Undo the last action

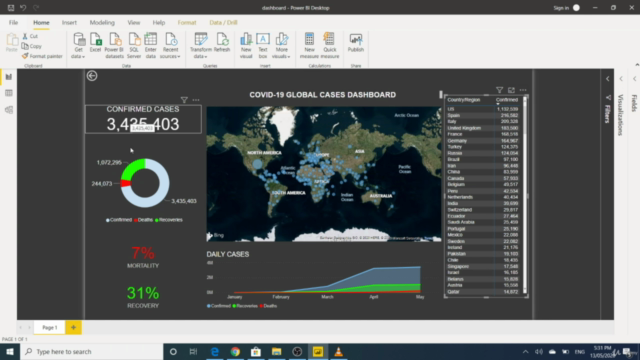pos(23,8)
